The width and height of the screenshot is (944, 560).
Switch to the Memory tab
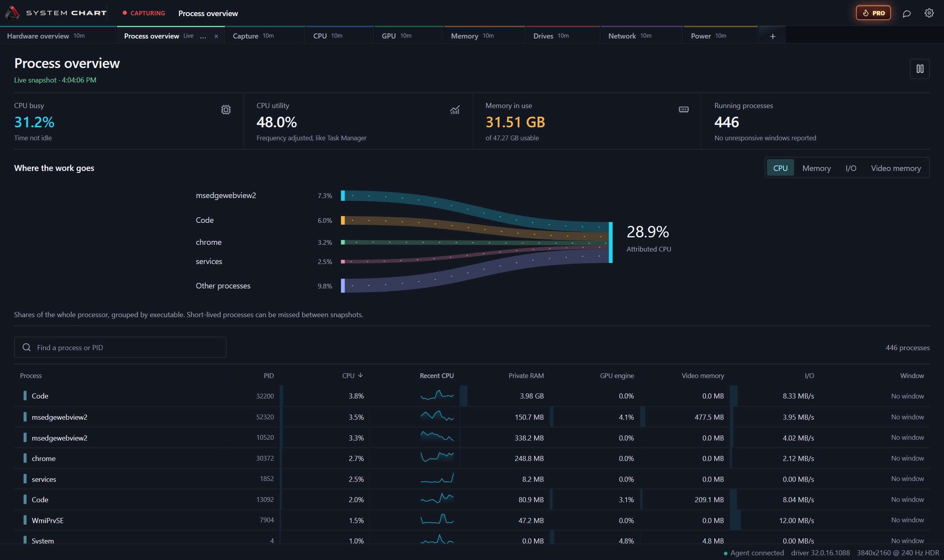click(485, 36)
